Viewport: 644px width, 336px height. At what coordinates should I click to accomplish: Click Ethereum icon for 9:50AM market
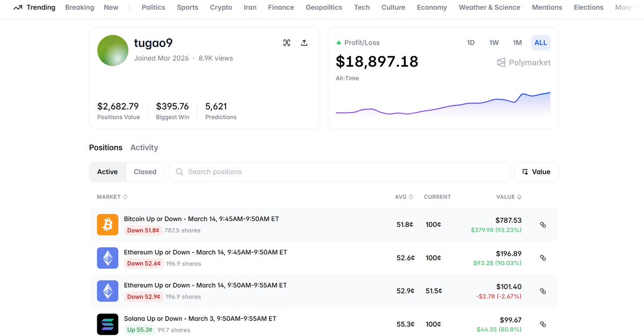point(107,291)
